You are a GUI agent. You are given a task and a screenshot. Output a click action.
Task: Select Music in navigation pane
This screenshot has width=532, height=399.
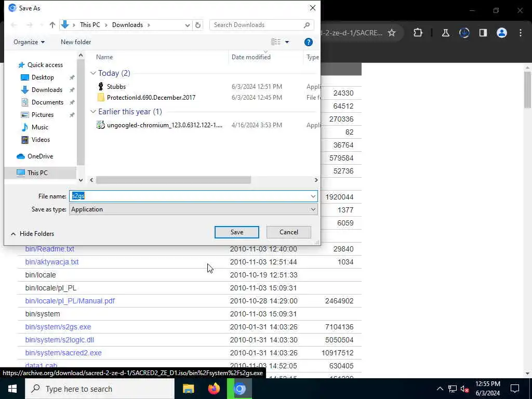point(39,127)
